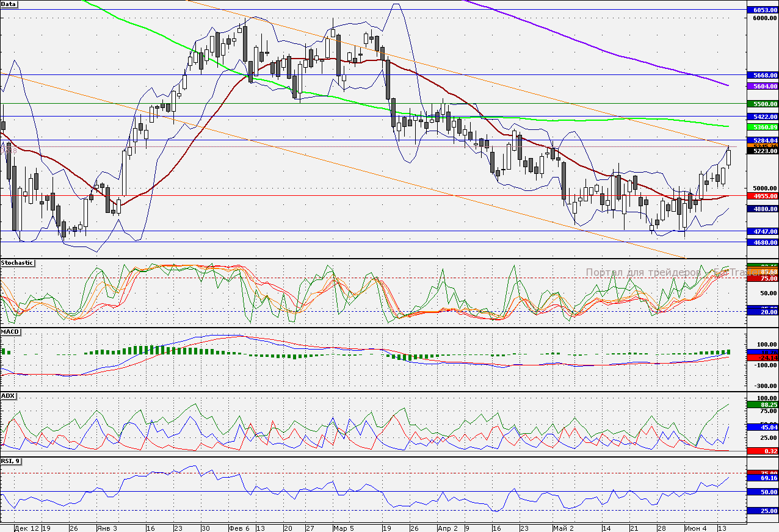Click the Stochastic 75.00 level tag
This screenshot has height=532, width=779.
[x=763, y=278]
